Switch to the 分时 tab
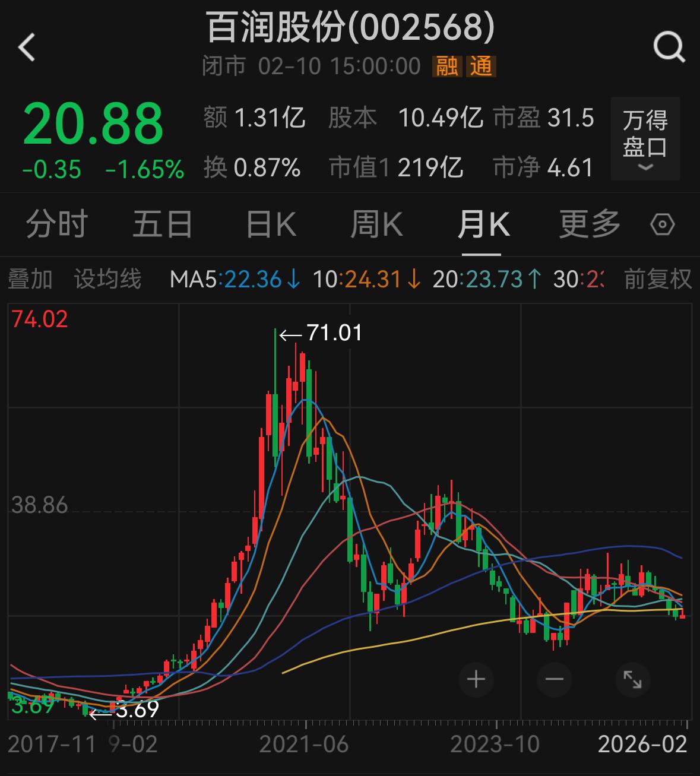The width and height of the screenshot is (700, 776). pos(57,225)
